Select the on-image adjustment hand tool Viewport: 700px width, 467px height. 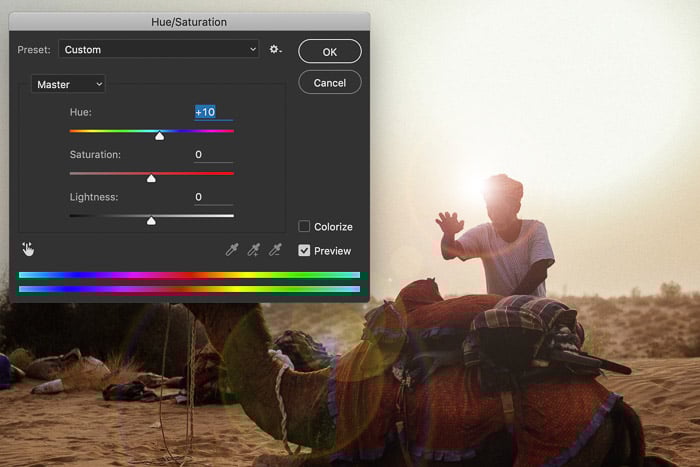point(28,249)
